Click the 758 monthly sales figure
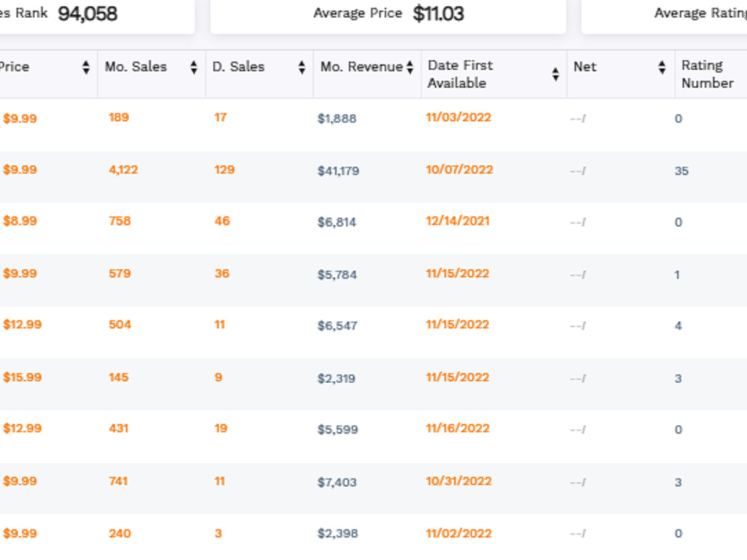Screen dimensions: 747x560 120,221
